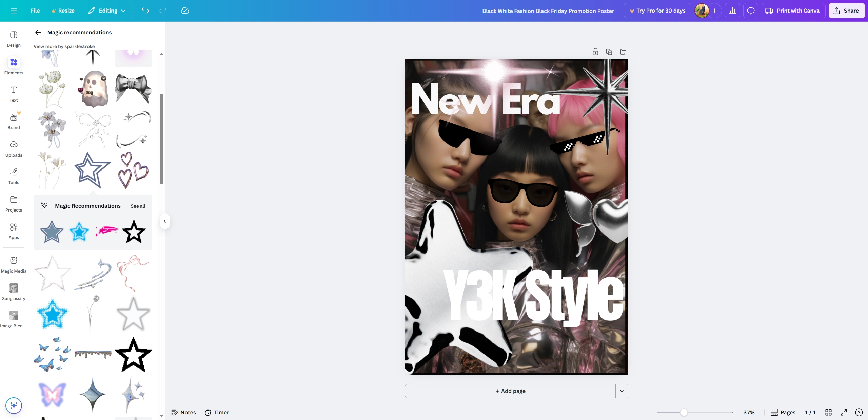868x420 pixels.
Task: Toggle fullscreen presentation mode
Action: coord(844,412)
